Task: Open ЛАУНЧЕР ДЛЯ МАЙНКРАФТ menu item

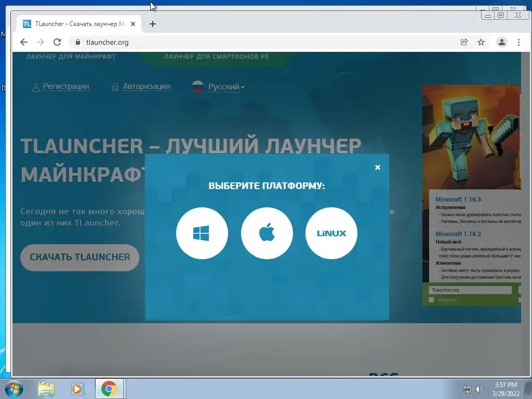Action: [71, 56]
